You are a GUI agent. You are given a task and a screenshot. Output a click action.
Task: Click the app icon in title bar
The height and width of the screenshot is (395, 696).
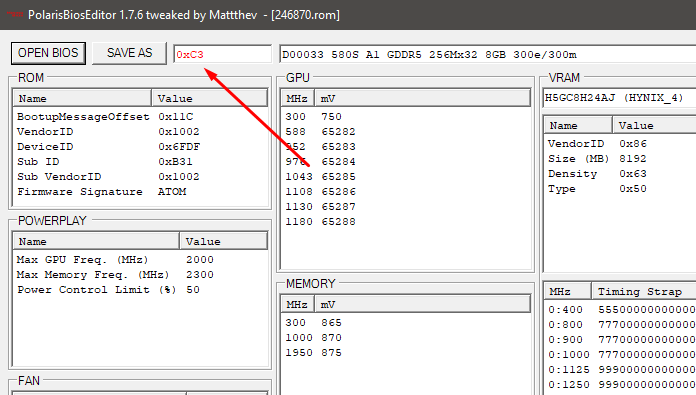tap(14, 15)
